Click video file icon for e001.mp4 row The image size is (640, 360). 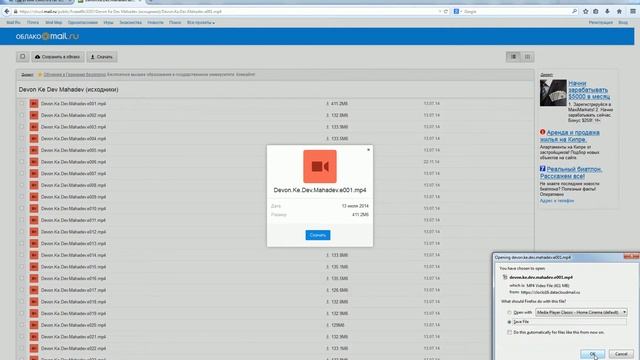(x=34, y=104)
